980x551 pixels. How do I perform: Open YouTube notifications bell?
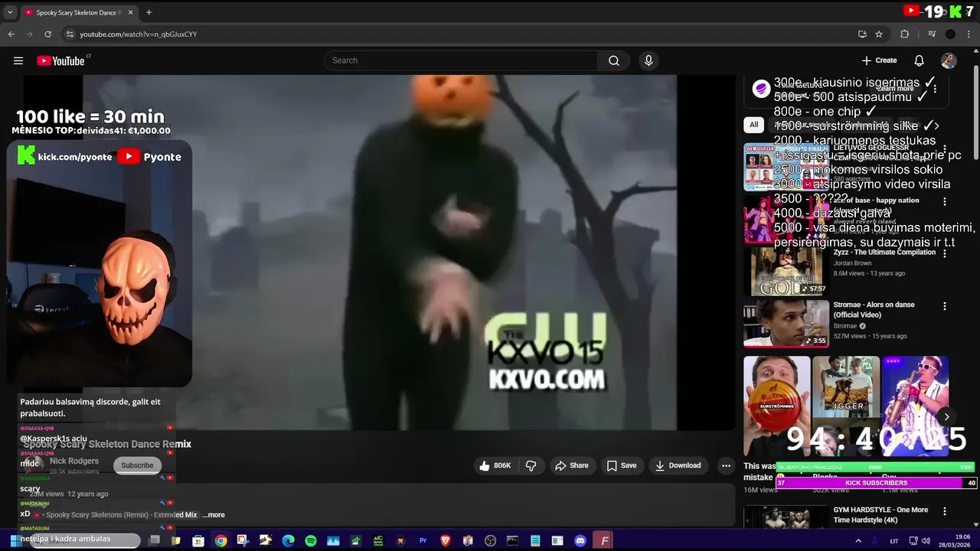coord(919,60)
